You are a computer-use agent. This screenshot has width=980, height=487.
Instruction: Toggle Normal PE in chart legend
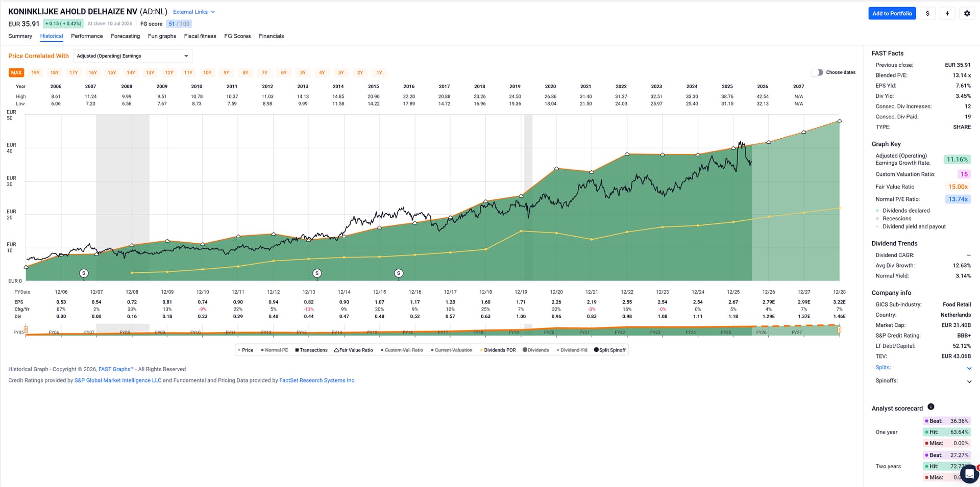tap(275, 350)
